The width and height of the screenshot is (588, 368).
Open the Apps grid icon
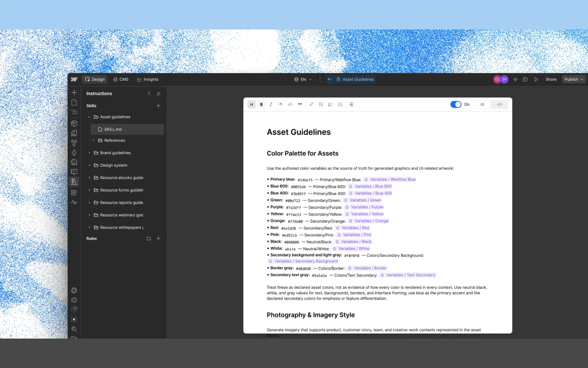[74, 193]
